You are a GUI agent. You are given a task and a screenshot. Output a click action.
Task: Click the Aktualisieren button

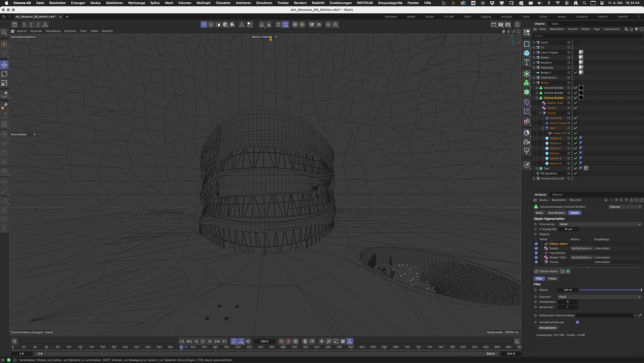(x=547, y=328)
